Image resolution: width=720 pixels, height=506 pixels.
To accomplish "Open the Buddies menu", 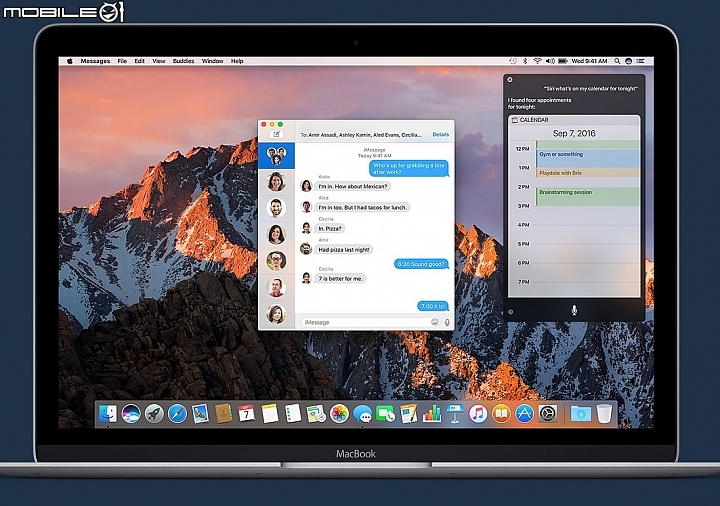I will 184,61.
